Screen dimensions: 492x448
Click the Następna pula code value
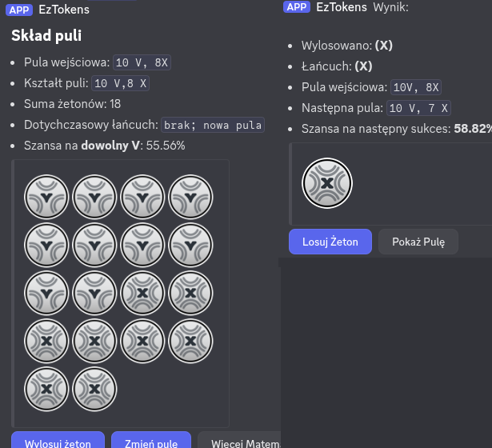click(x=418, y=108)
